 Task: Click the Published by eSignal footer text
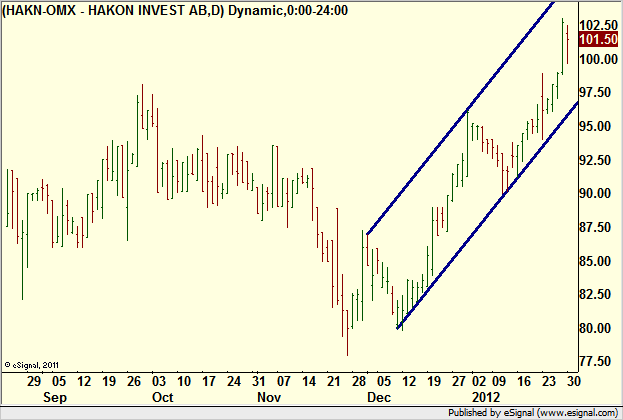pyautogui.click(x=533, y=412)
